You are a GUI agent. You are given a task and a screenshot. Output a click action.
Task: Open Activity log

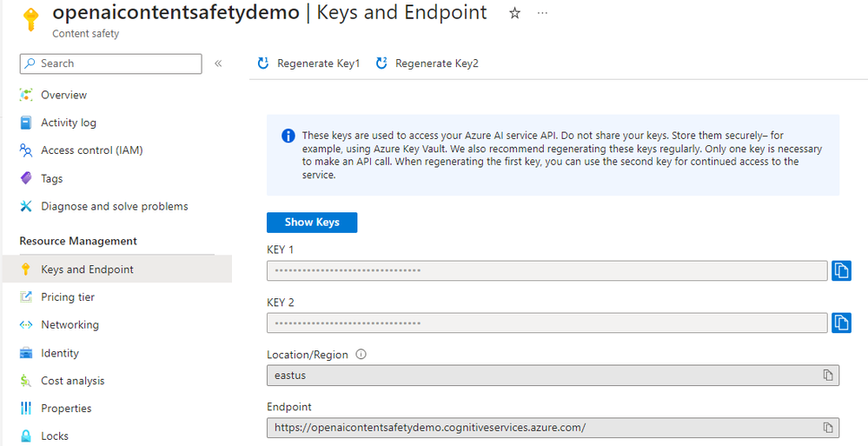tap(68, 123)
